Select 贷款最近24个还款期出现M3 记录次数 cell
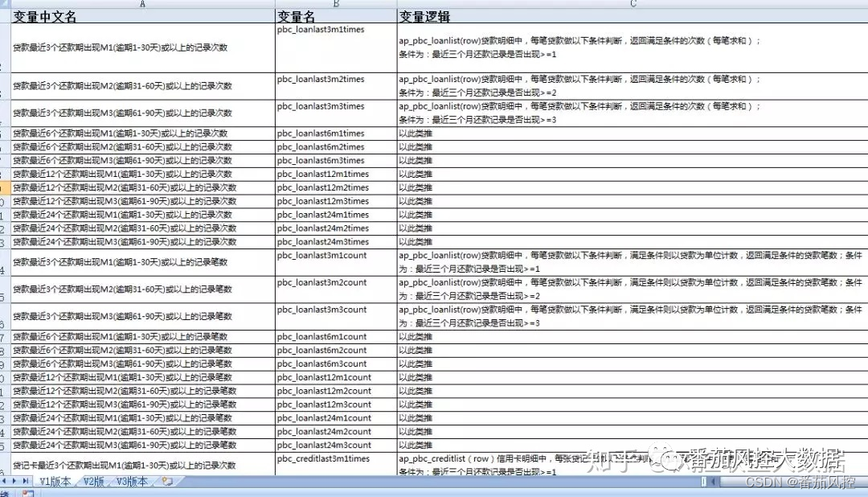Image resolution: width=868 pixels, height=497 pixels. click(x=143, y=242)
